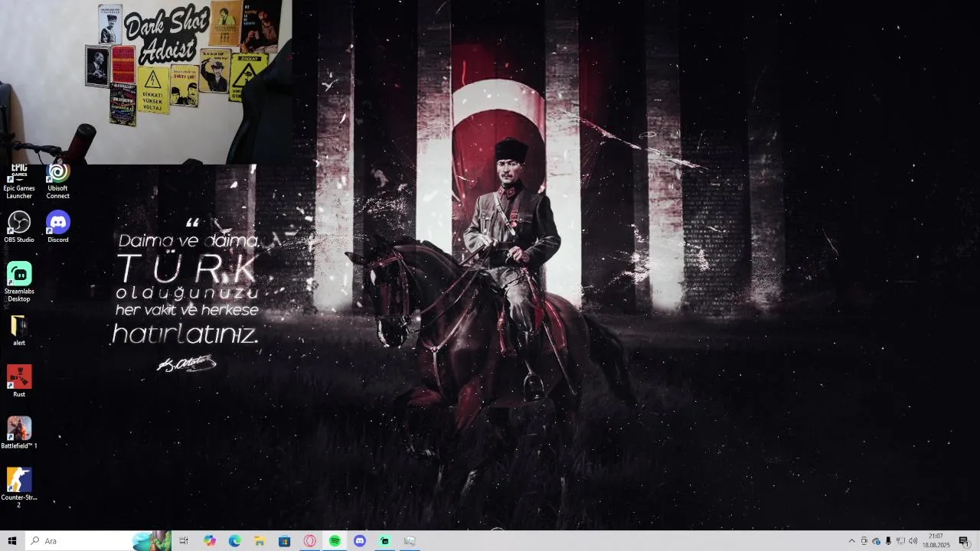980x551 pixels.
Task: Open network settings tray icon
Action: pos(900,541)
